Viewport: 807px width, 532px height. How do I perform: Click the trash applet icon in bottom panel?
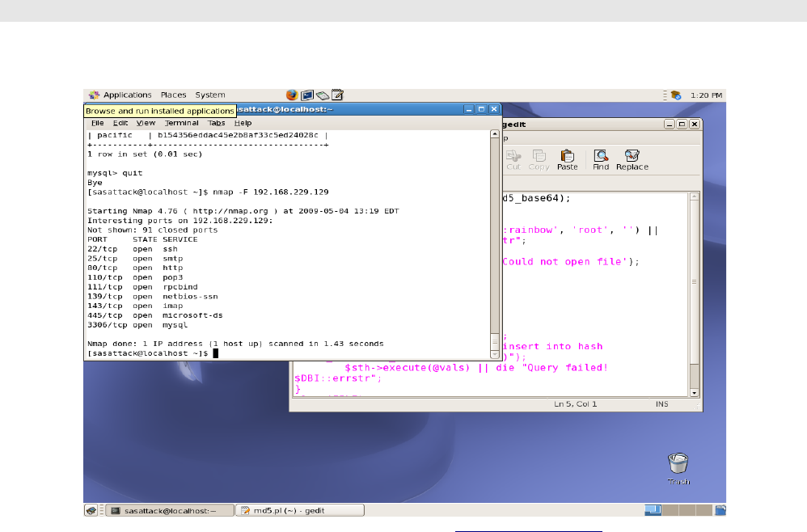(720, 510)
